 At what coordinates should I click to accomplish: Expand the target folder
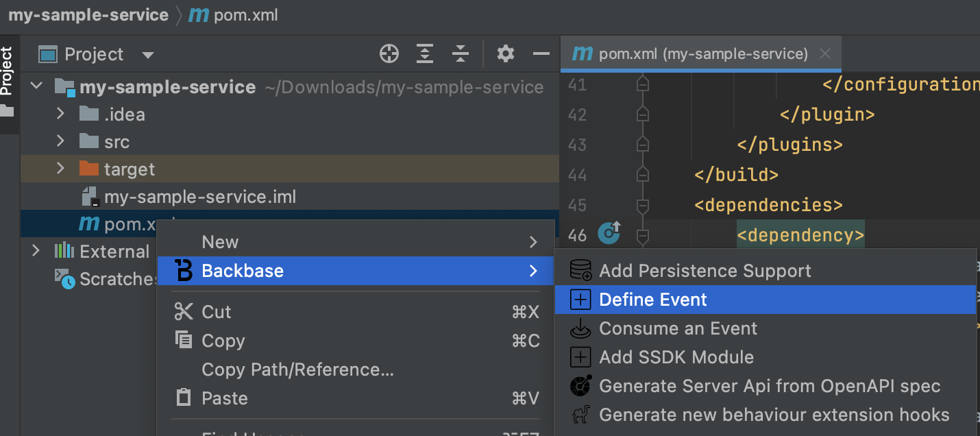tap(60, 169)
